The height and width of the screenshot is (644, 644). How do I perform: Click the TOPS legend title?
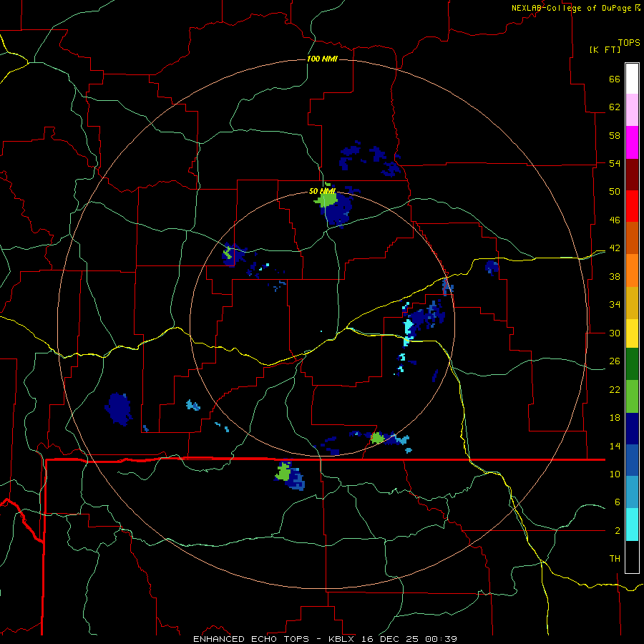(629, 42)
